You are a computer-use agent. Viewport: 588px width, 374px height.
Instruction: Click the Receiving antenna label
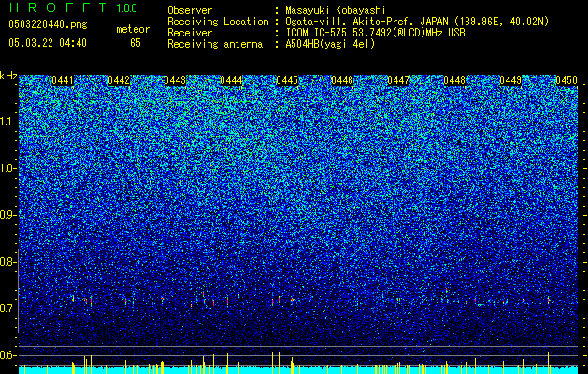(x=215, y=44)
